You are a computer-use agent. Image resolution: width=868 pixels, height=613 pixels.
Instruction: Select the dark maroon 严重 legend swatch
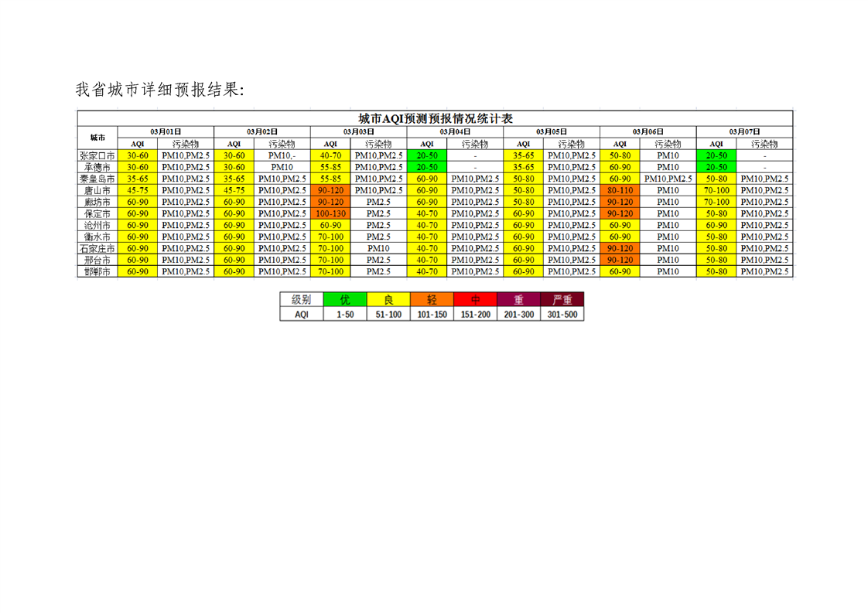point(562,300)
